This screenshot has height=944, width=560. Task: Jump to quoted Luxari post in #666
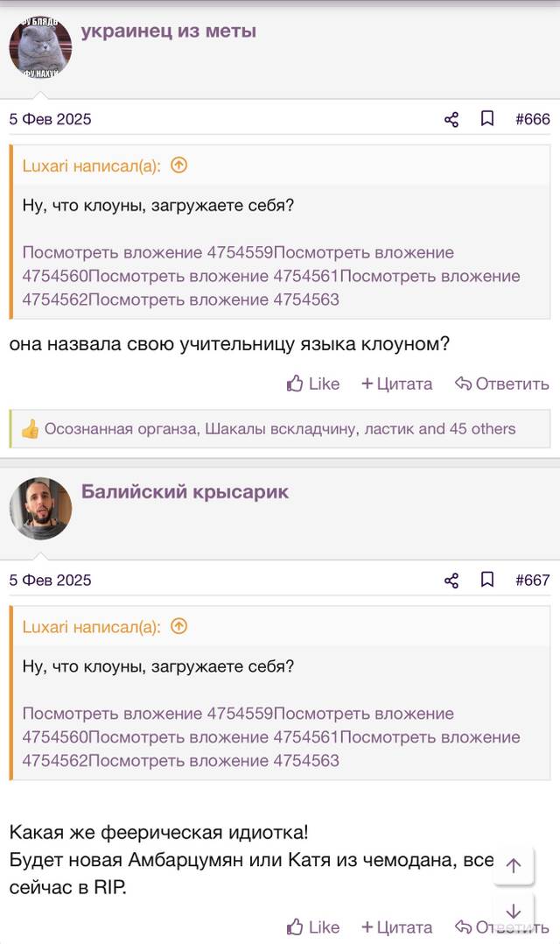click(179, 165)
